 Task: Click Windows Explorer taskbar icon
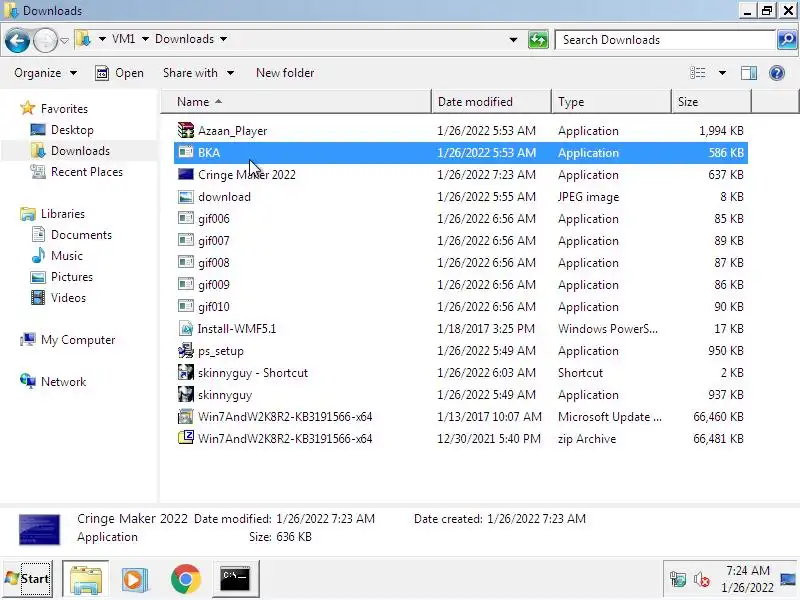pos(86,579)
